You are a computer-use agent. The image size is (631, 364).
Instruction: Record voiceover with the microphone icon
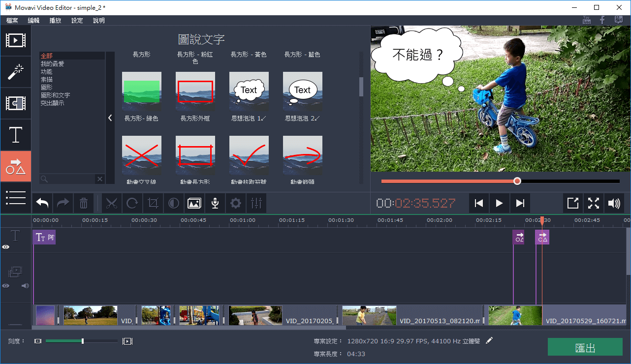pos(215,203)
